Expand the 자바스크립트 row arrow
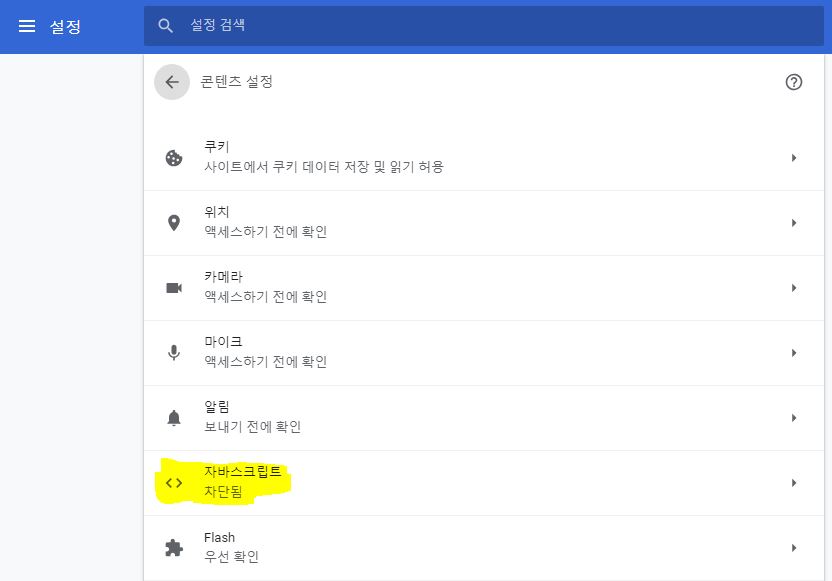832x581 pixels. tap(794, 483)
